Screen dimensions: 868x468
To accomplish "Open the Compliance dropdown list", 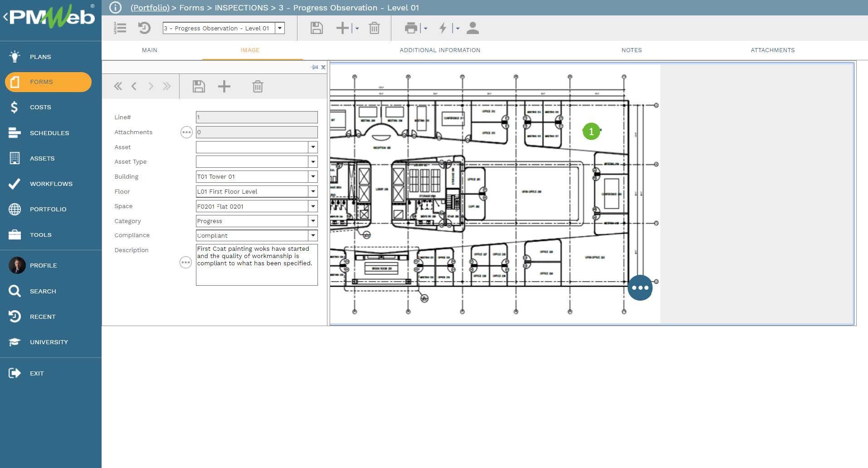I will coord(313,235).
